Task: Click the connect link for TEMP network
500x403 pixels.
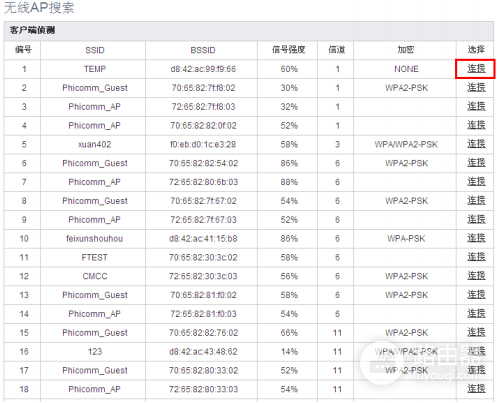Action: coord(476,69)
